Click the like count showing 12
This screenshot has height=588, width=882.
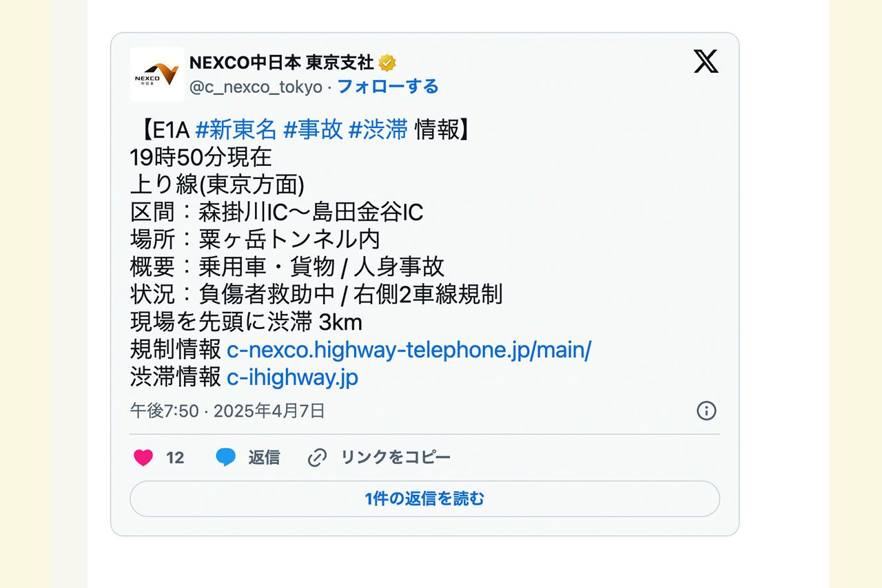click(174, 457)
